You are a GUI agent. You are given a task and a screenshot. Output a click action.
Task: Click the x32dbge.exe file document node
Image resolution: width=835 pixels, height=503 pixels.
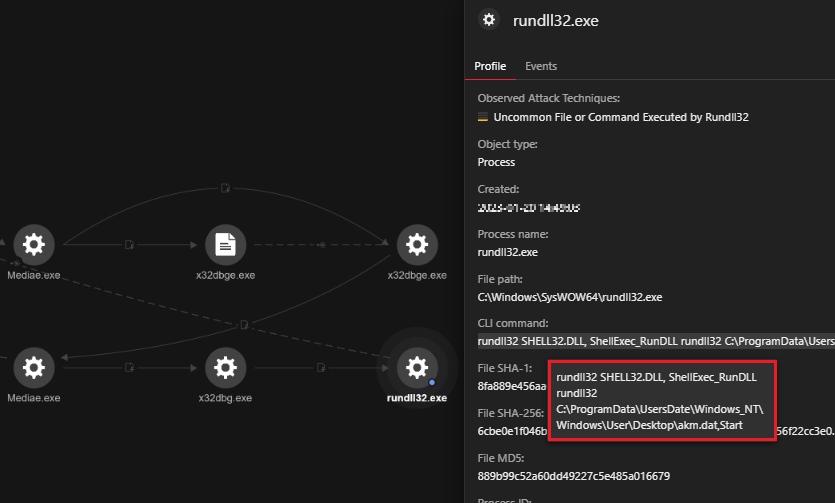click(x=225, y=244)
